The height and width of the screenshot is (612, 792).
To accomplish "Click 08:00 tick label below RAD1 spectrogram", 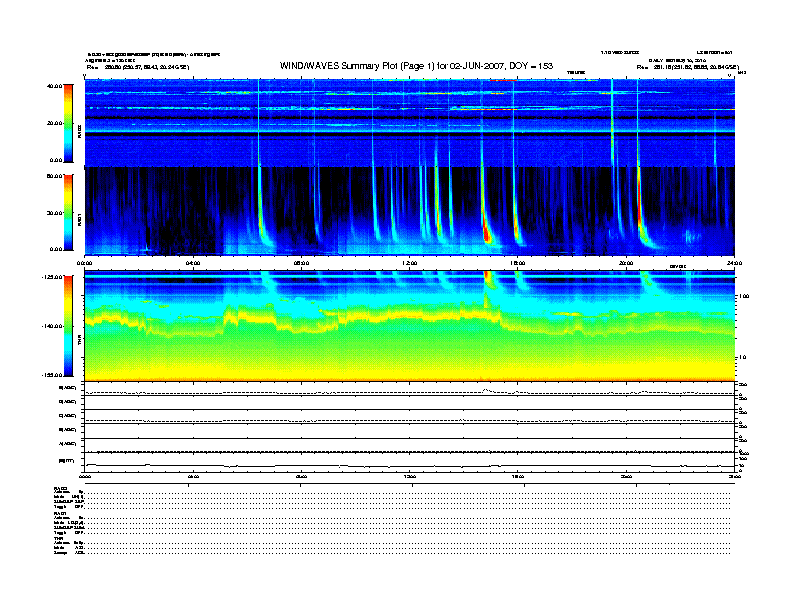I will 301,263.
